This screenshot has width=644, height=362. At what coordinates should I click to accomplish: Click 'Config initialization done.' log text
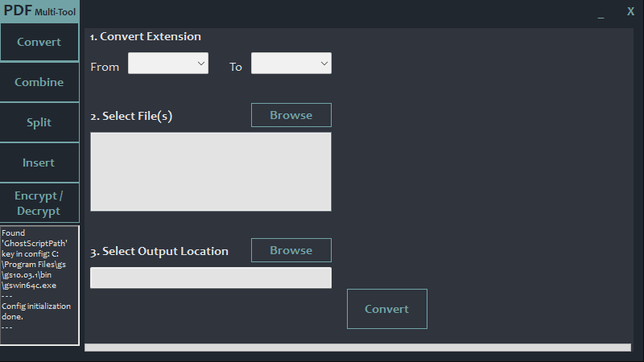[x=36, y=311]
